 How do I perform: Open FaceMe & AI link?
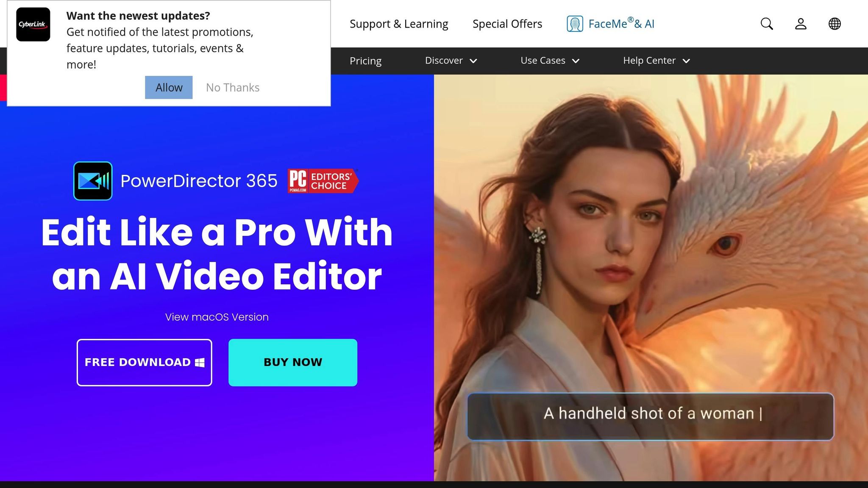tap(611, 24)
